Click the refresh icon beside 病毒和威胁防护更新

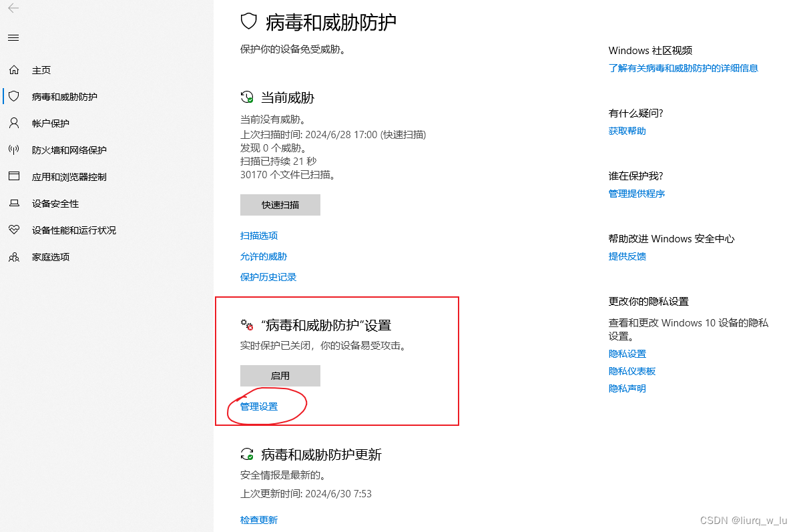pos(247,454)
